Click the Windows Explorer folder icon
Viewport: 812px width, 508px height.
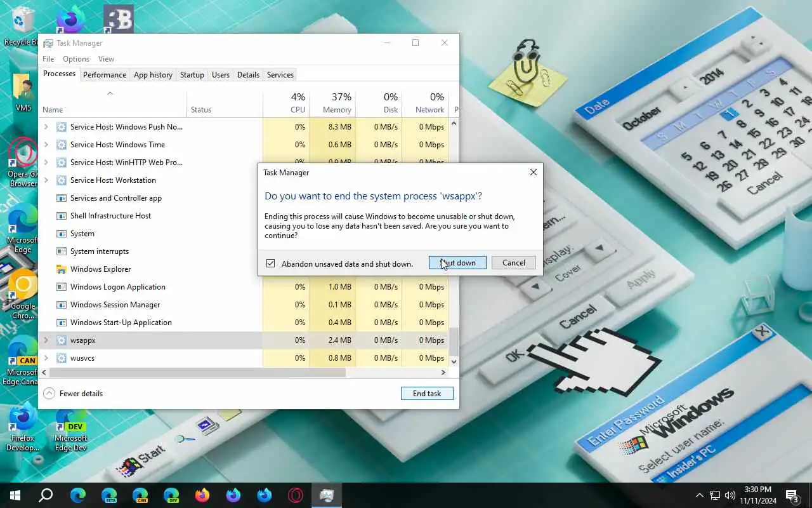(62, 269)
